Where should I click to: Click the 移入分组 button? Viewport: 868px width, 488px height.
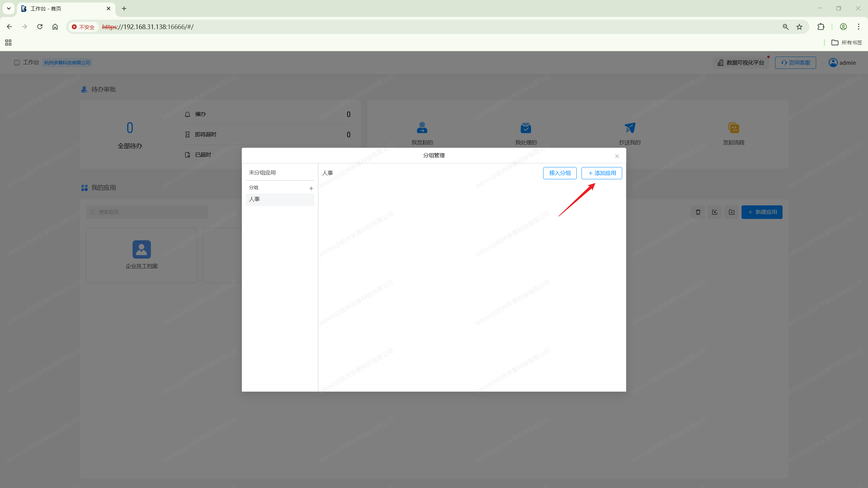pyautogui.click(x=559, y=173)
